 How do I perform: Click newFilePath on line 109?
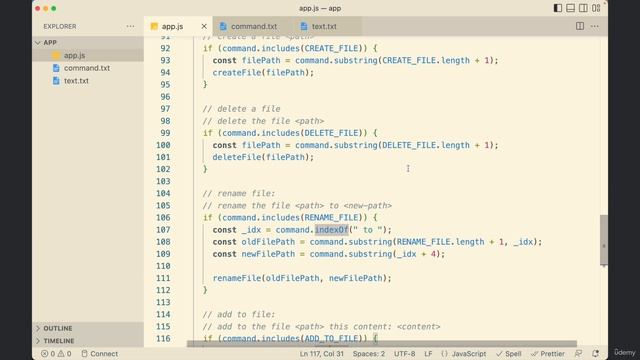(268, 254)
